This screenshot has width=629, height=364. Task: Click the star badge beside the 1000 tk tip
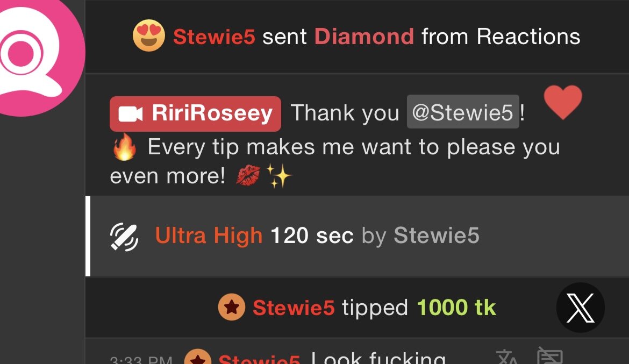[232, 307]
